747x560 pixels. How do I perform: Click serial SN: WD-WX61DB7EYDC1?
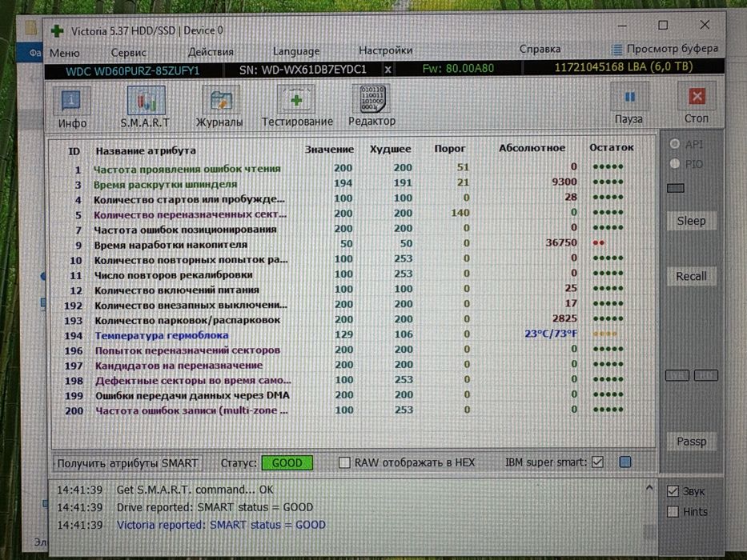(303, 70)
